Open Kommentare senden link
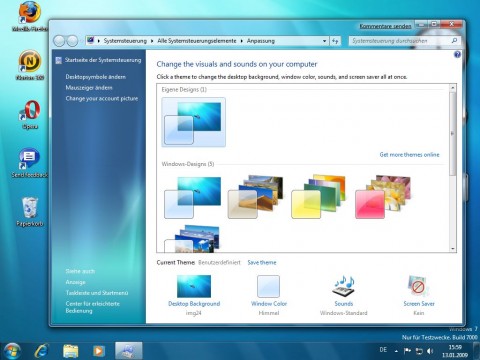The width and height of the screenshot is (480, 360). tap(385, 26)
